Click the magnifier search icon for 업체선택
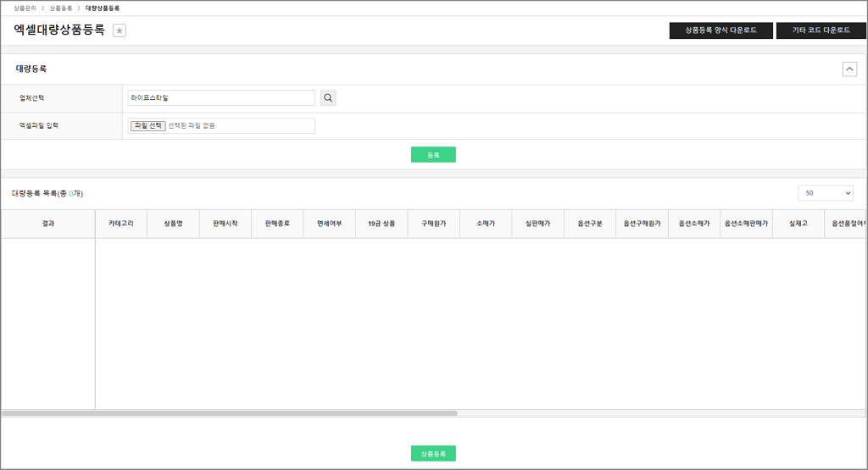Image resolution: width=868 pixels, height=470 pixels. pyautogui.click(x=328, y=98)
